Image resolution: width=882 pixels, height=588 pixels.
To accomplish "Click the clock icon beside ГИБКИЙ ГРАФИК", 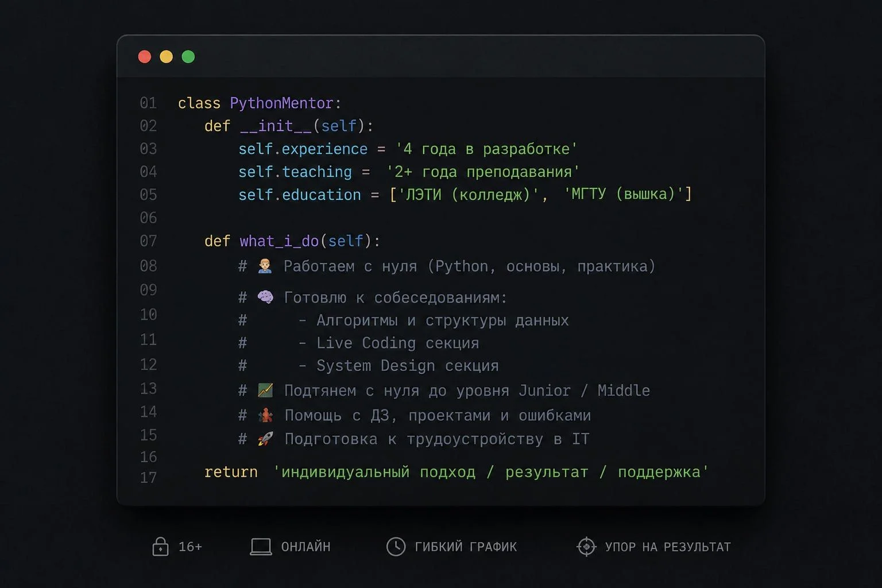I will pyautogui.click(x=396, y=547).
